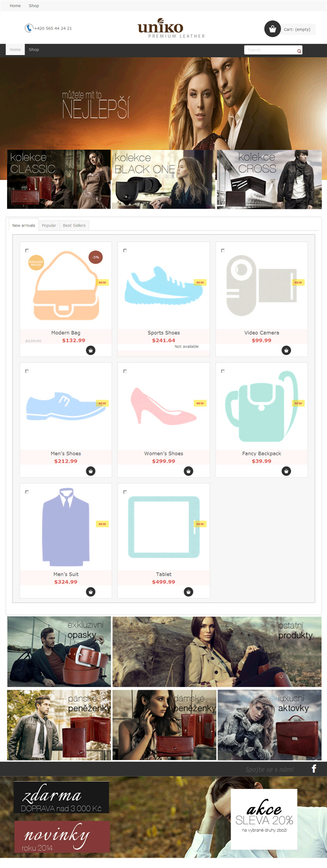The width and height of the screenshot is (327, 868).
Task: Click the search magnifier icon
Action: pyautogui.click(x=299, y=50)
